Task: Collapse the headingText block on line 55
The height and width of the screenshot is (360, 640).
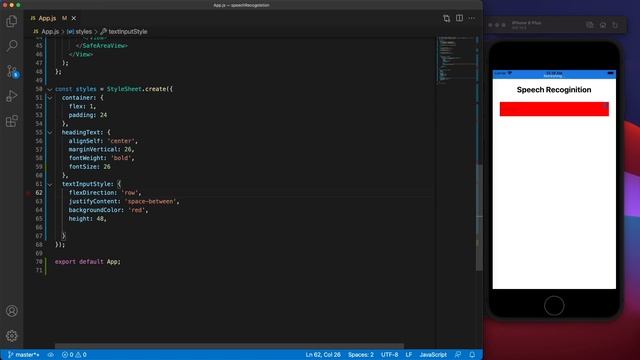Action: point(50,132)
